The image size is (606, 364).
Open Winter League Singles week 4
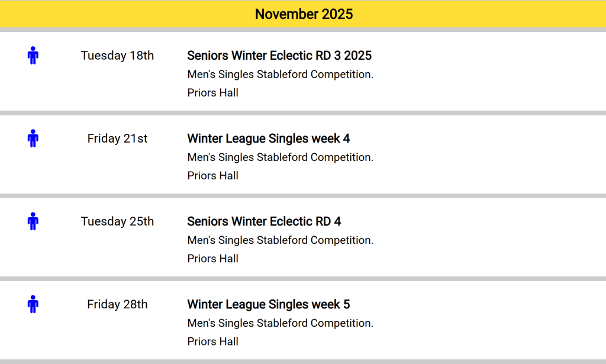click(x=268, y=138)
